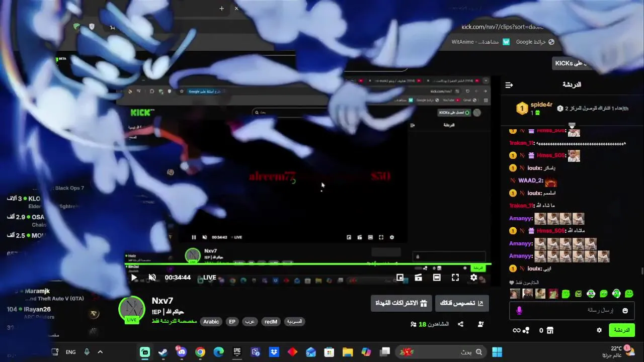Open Discord from the taskbar
This screenshot has height=362, width=644.
point(182,352)
